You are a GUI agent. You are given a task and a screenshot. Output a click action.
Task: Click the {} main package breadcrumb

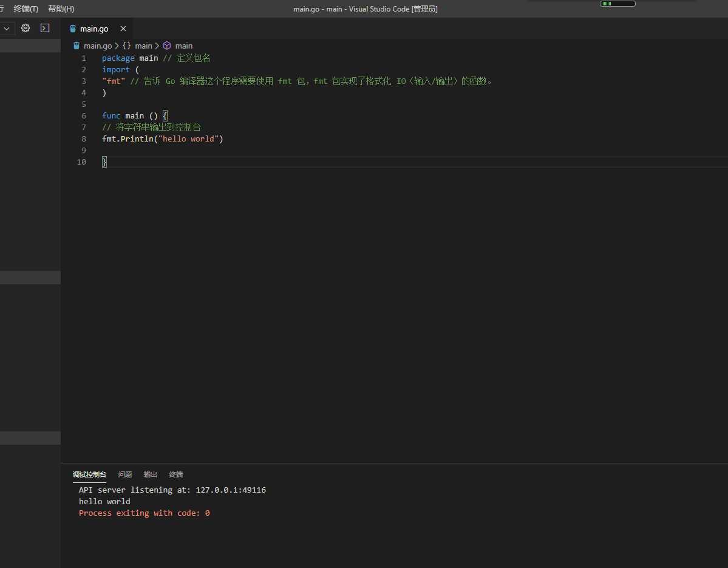pos(137,46)
